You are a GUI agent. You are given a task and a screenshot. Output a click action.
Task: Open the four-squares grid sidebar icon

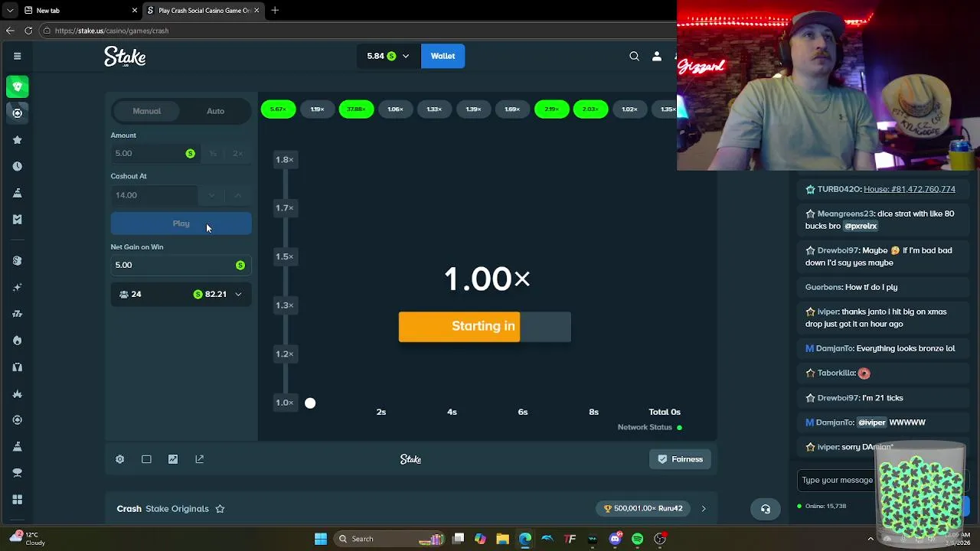point(17,500)
